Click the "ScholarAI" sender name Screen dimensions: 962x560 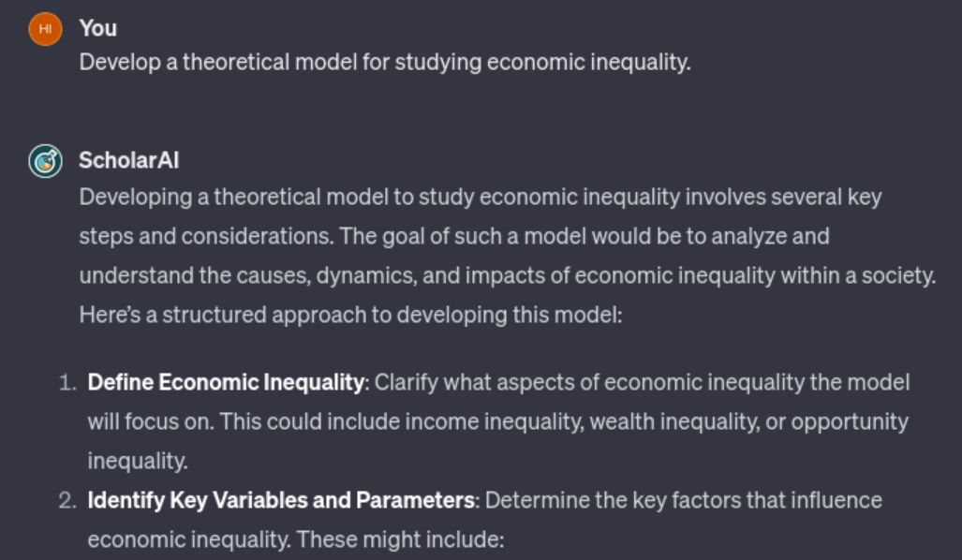point(128,160)
